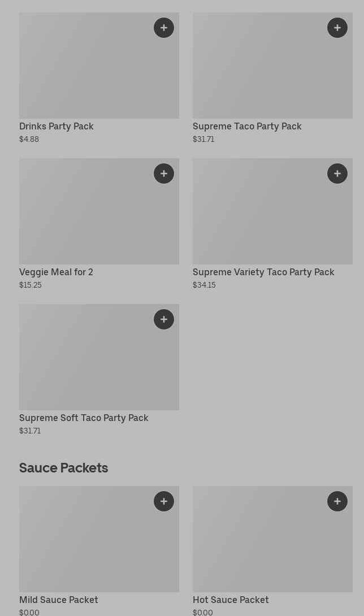Add Veggie Meal for 2 to cart

coord(164,173)
